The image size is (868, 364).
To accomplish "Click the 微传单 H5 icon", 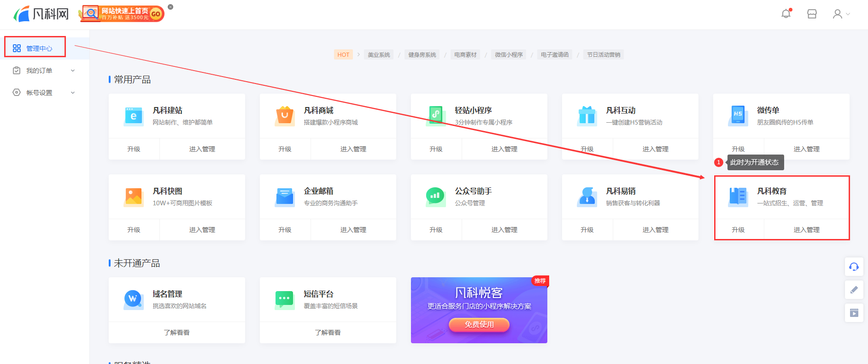I will (x=738, y=116).
